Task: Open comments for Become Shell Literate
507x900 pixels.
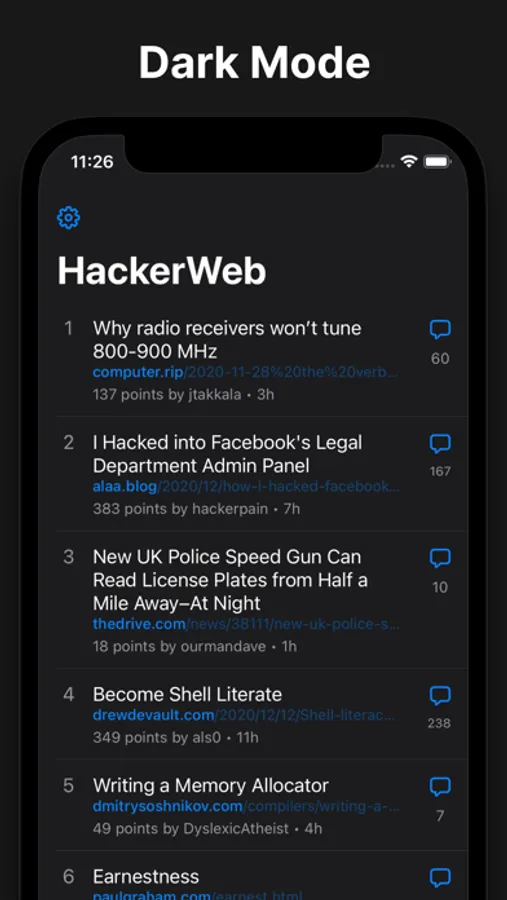Action: click(x=440, y=696)
